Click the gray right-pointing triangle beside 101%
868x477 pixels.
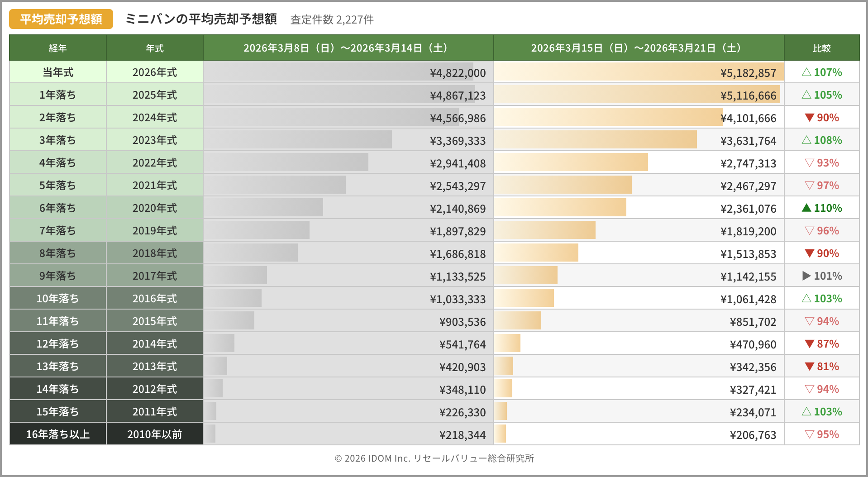point(806,276)
